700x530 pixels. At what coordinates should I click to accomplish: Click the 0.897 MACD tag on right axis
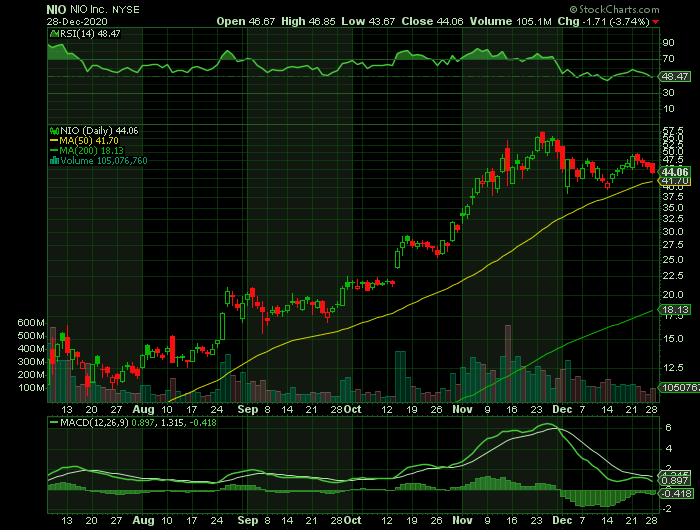(675, 481)
